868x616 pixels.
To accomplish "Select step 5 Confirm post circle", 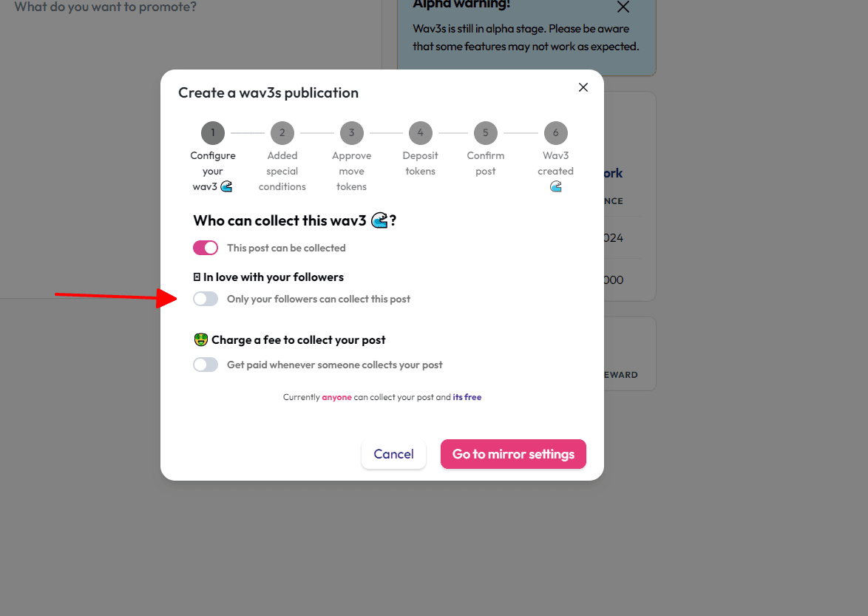I will pyautogui.click(x=486, y=133).
